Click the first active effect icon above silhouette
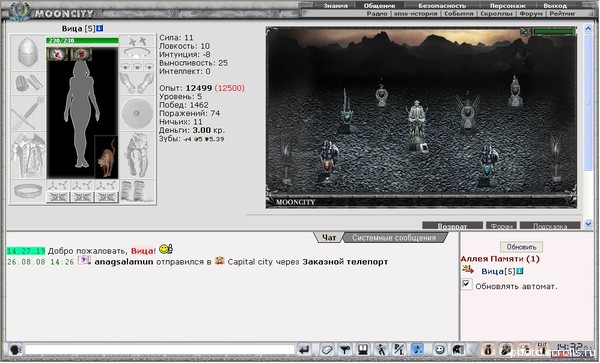The width and height of the screenshot is (600, 363). [x=57, y=54]
